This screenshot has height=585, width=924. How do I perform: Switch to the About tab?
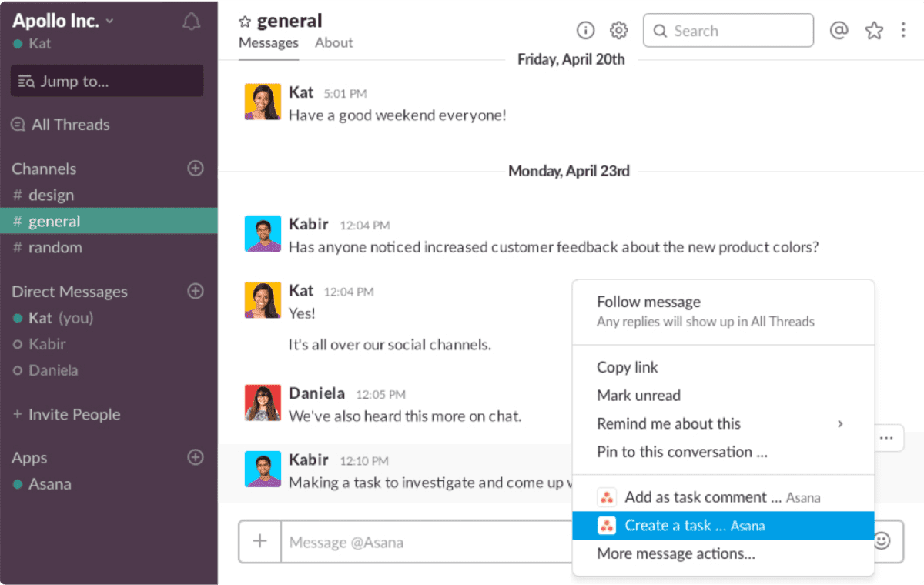[x=333, y=42]
